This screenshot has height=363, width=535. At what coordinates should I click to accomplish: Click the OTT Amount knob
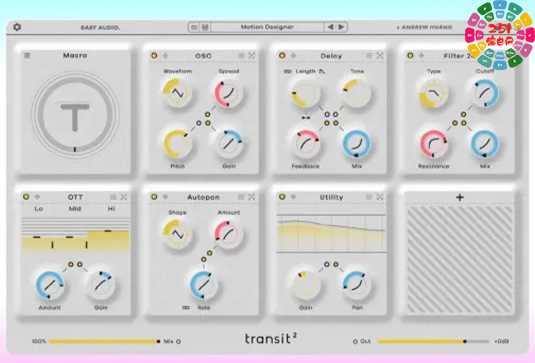pos(49,285)
